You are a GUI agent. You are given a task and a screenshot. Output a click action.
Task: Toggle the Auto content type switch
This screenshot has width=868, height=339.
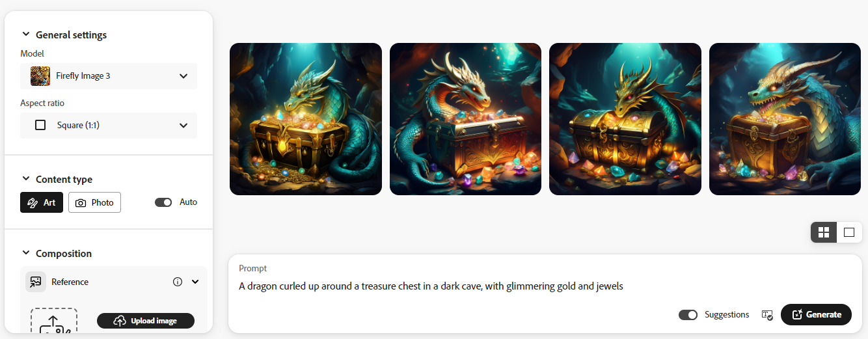pos(163,202)
